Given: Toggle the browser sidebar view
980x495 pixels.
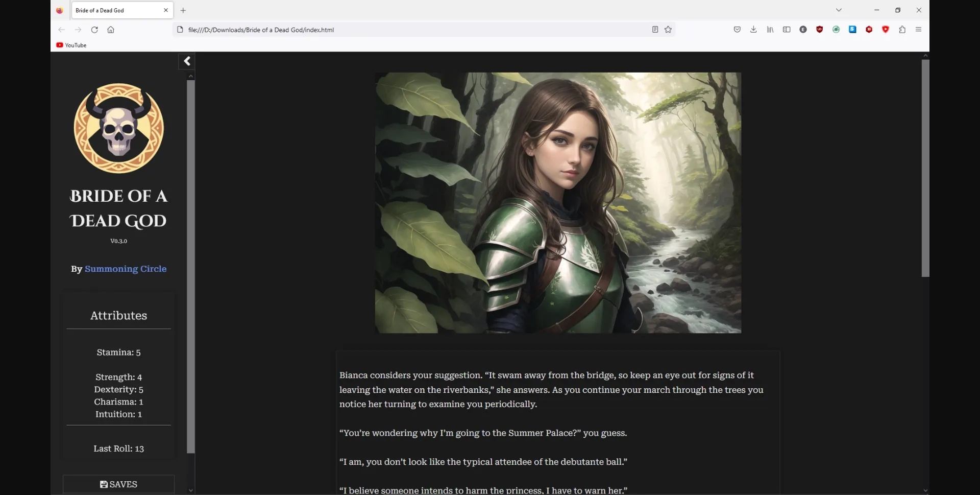Looking at the screenshot, I should point(787,30).
